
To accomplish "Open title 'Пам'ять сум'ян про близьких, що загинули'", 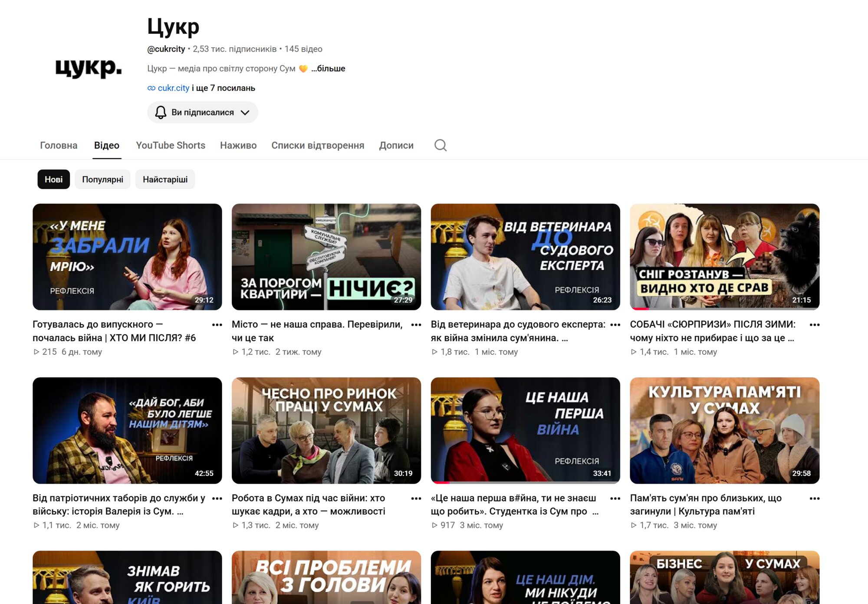I will (706, 505).
